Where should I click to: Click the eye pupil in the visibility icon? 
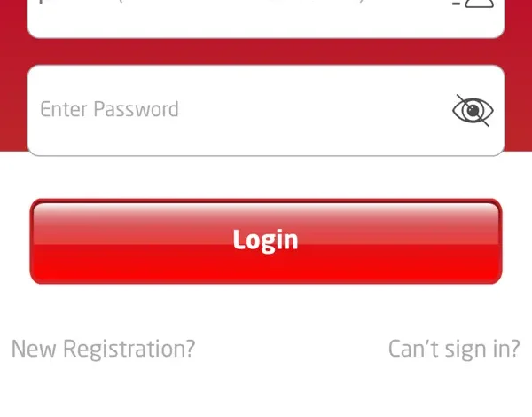(473, 110)
